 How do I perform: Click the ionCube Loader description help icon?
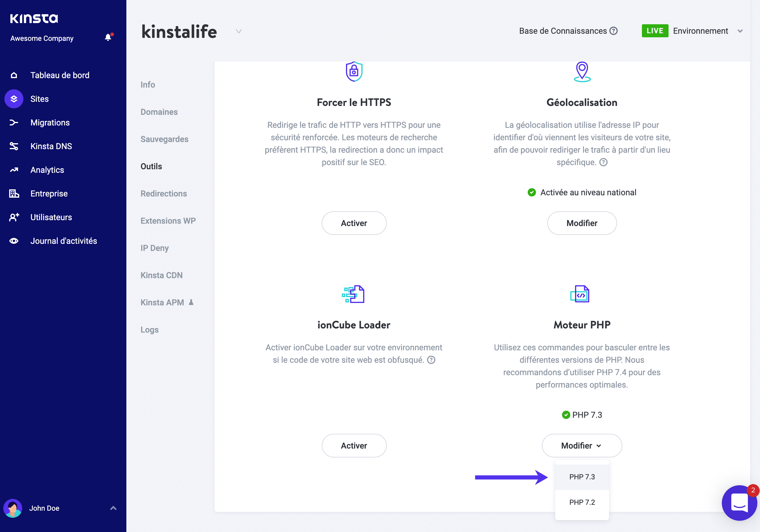[x=431, y=360]
